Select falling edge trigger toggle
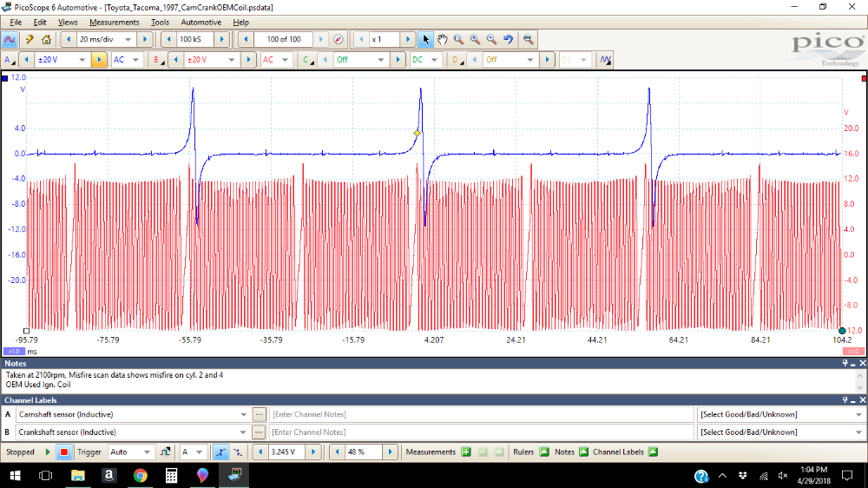 [x=238, y=452]
